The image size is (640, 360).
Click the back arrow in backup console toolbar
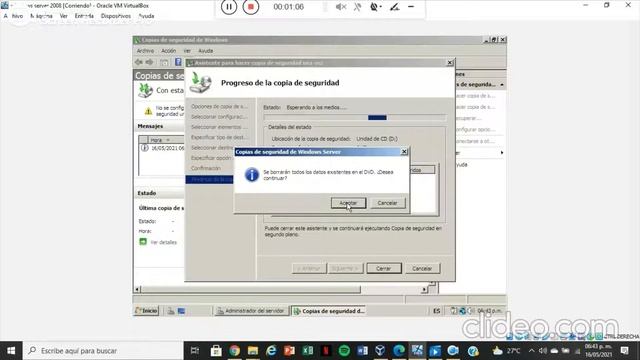click(139, 62)
